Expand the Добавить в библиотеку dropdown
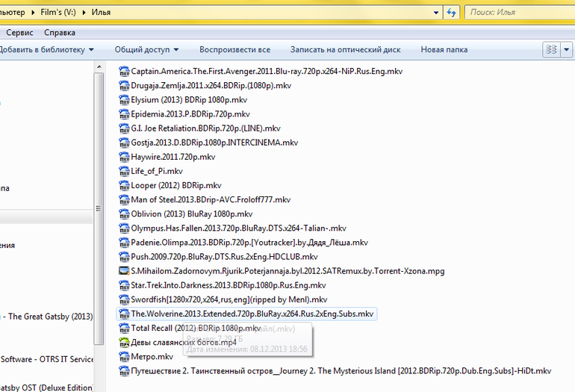 click(x=91, y=50)
